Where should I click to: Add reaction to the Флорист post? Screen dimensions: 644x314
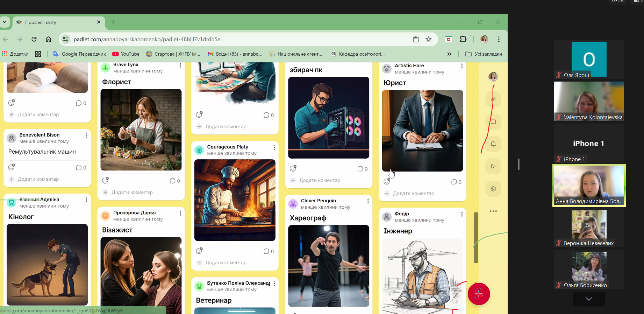pyautogui.click(x=105, y=181)
